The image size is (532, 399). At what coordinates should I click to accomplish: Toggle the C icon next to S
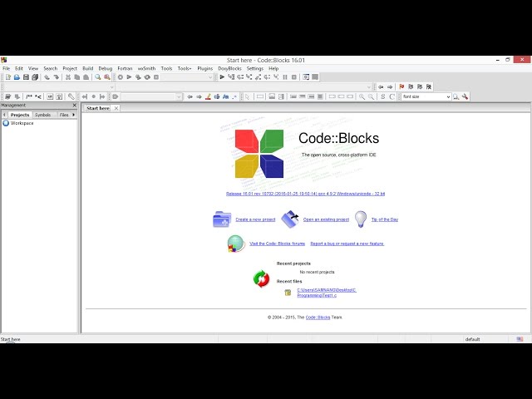(x=392, y=96)
